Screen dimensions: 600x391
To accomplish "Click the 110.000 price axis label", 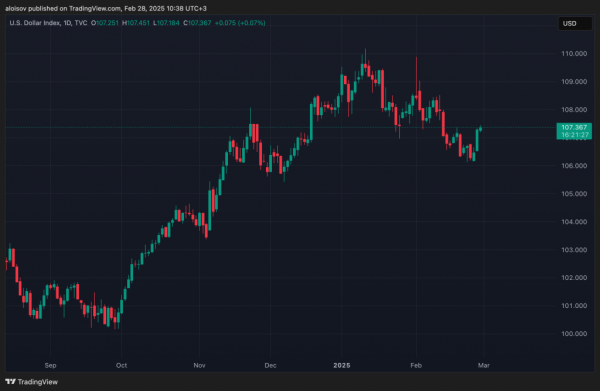I will coord(574,54).
